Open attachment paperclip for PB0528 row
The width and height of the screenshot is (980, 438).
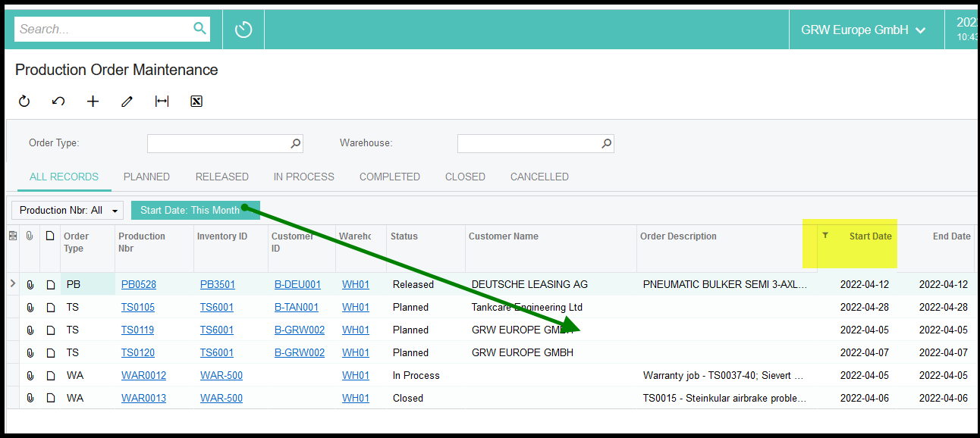[x=30, y=285]
